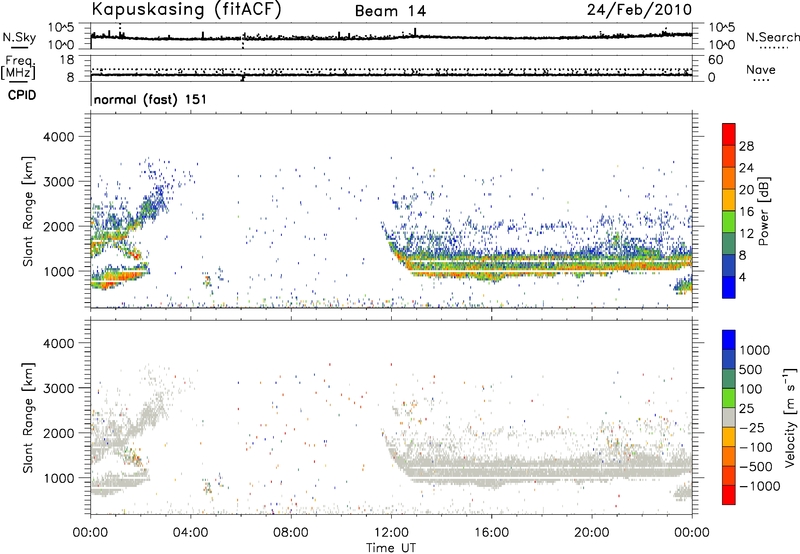The image size is (800, 554).
Task: Click the "CPID" row label
Action: tap(22, 95)
